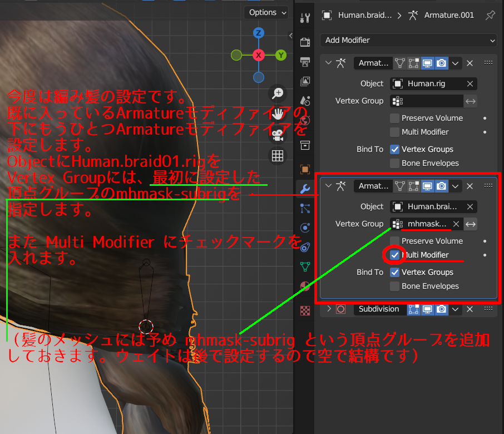Open the Output Properties printer tab
This screenshot has height=434, width=504.
[305, 62]
